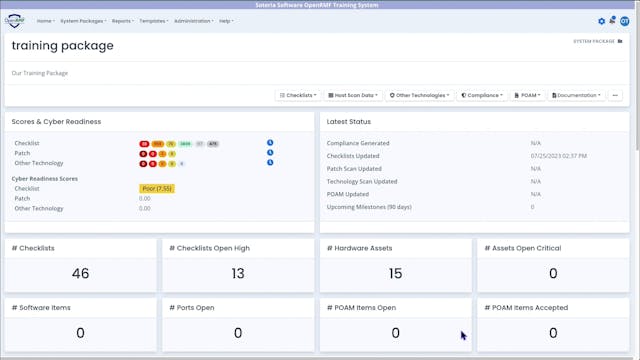640x360 pixels.
Task: Expand the POAM dropdown
Action: coord(527,95)
